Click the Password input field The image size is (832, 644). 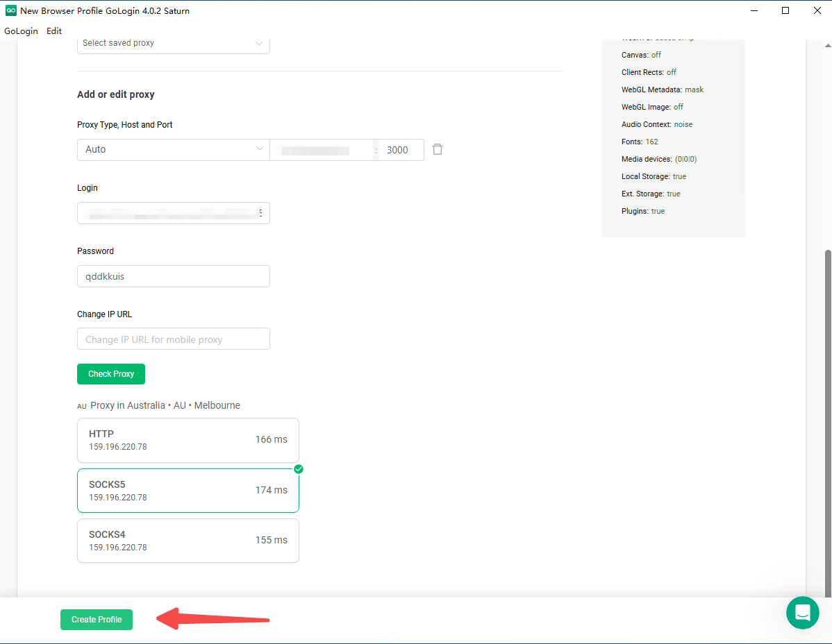[173, 276]
